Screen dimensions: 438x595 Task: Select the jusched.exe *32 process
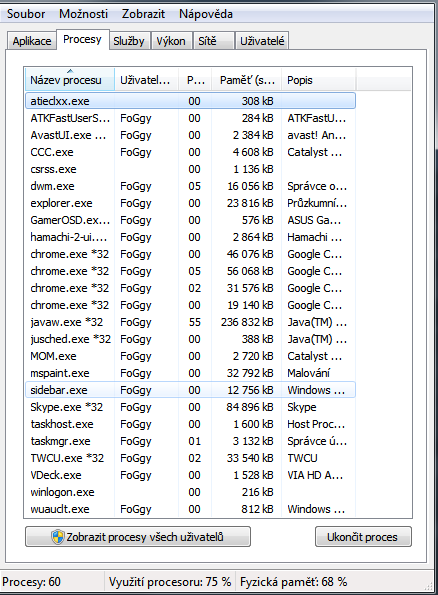190,339
